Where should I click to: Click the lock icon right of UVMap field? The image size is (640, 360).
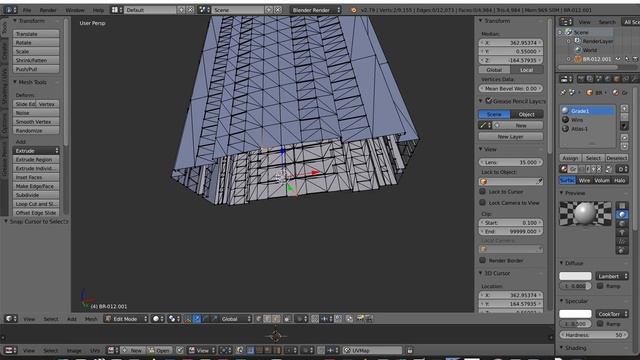pos(410,350)
